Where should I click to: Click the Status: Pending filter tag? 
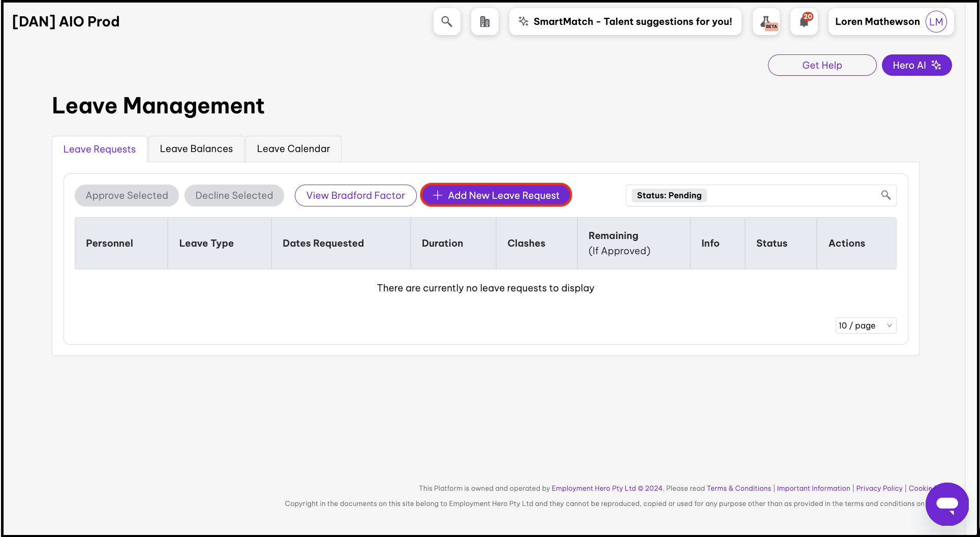[x=669, y=195]
